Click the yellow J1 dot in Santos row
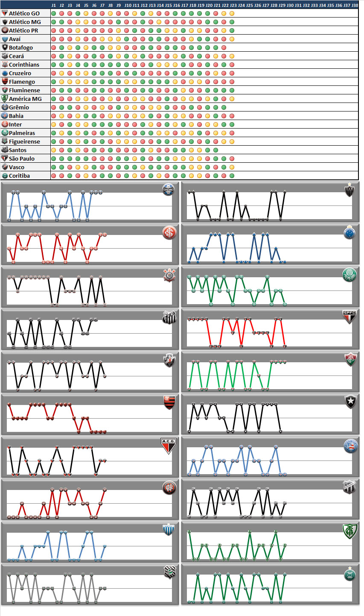The image size is (364, 616). 53,150
